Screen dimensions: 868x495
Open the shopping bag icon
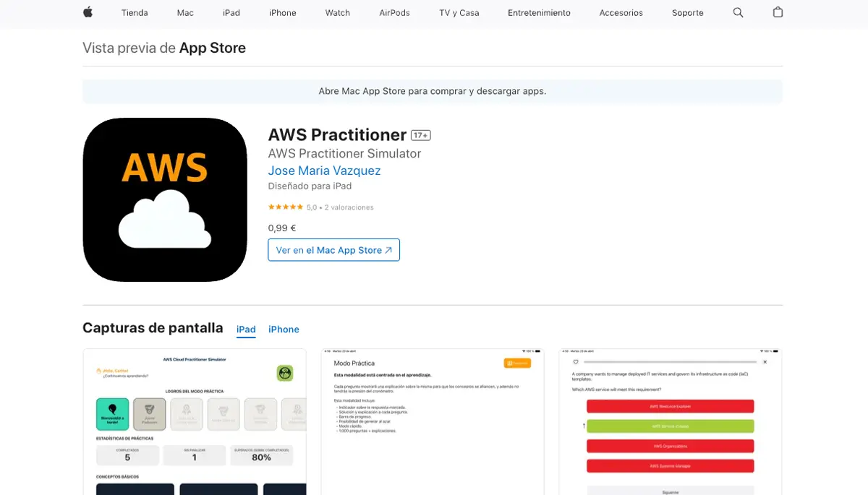pyautogui.click(x=778, y=12)
